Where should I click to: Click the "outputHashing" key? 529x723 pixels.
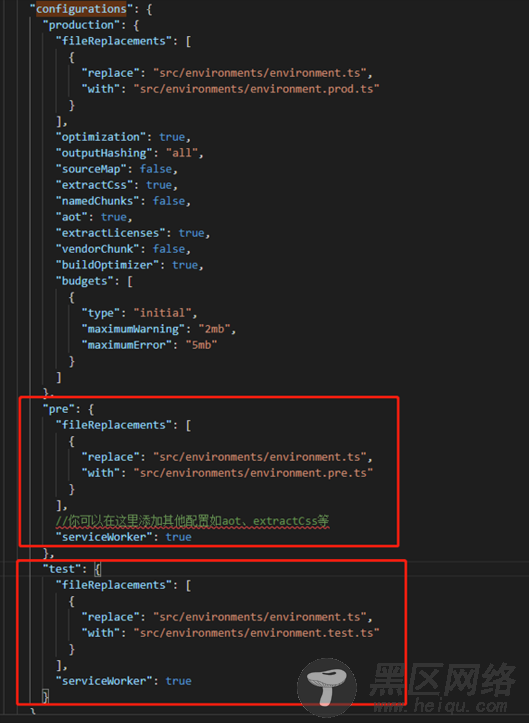104,153
